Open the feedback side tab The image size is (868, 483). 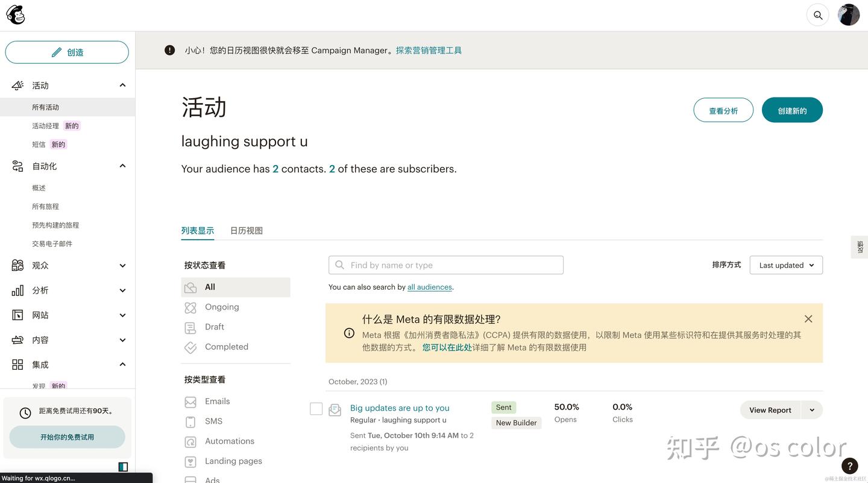point(860,247)
